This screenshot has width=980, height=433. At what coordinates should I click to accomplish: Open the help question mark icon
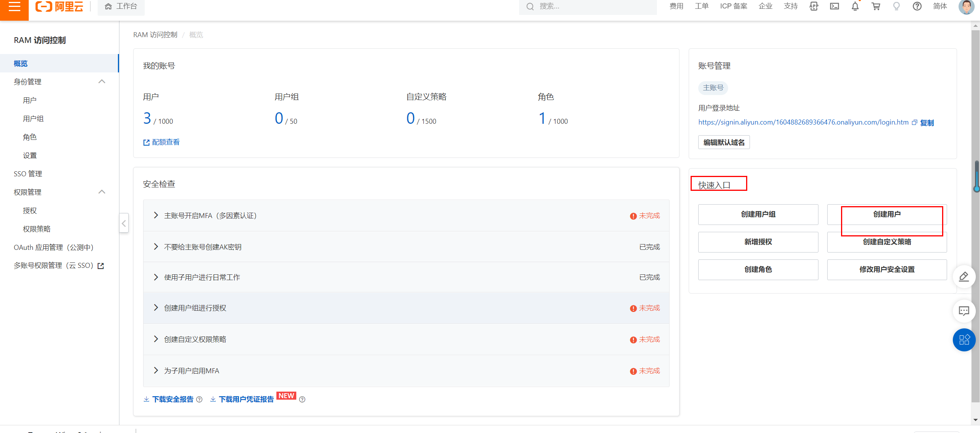[917, 6]
